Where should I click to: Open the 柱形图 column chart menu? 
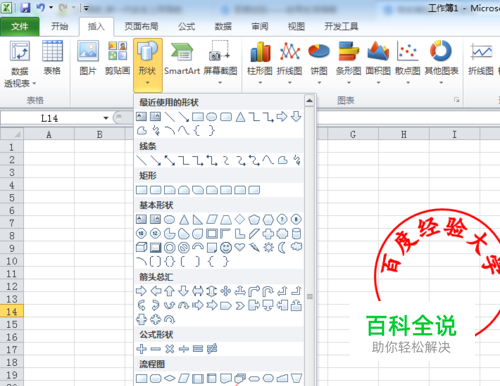pyautogui.click(x=260, y=63)
